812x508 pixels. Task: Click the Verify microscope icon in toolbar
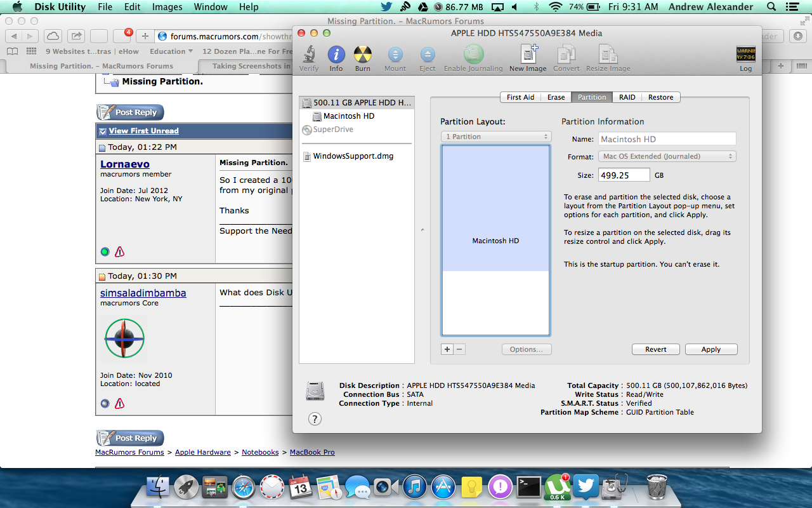tap(309, 55)
